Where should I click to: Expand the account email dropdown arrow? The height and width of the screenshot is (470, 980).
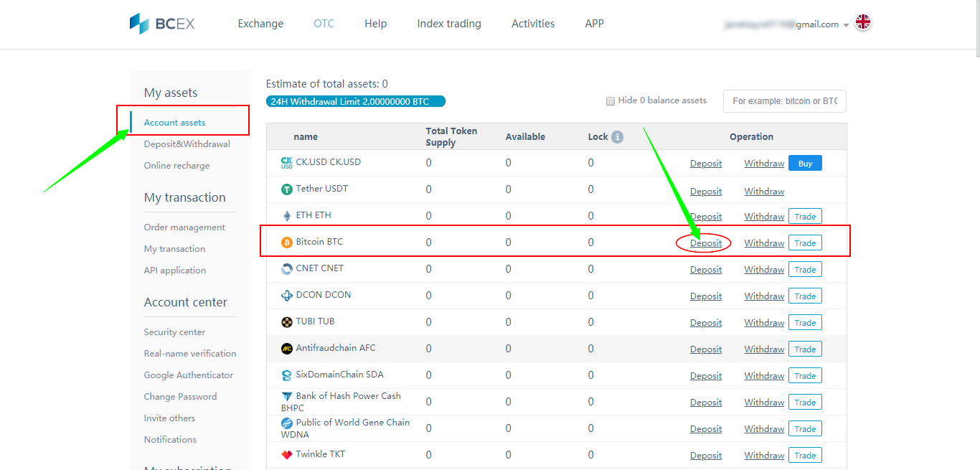click(x=846, y=25)
